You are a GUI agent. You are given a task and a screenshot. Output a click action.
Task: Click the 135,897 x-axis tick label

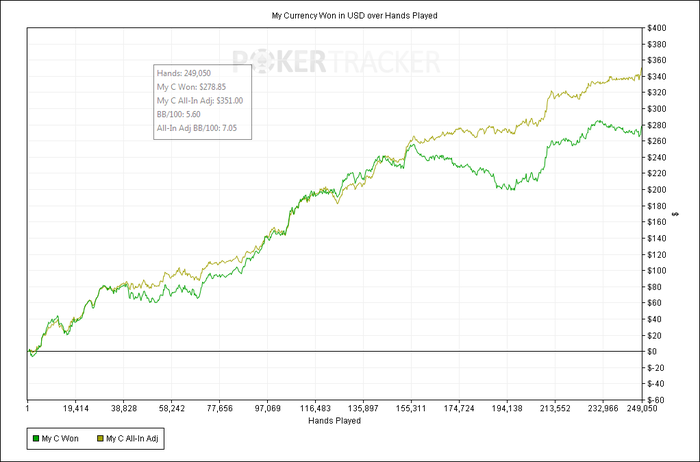click(363, 408)
